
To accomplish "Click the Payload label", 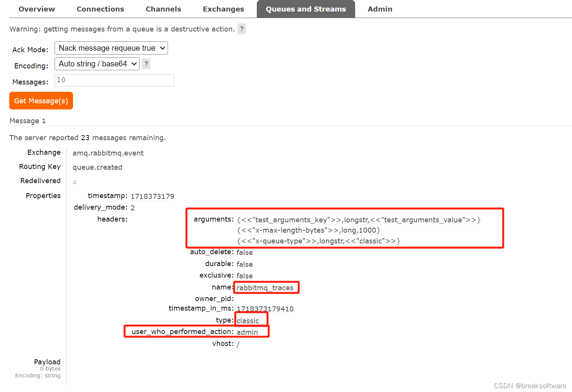I will 47,362.
